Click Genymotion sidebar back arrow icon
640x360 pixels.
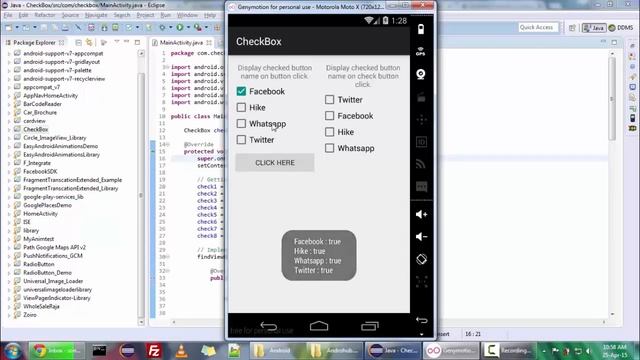click(422, 320)
